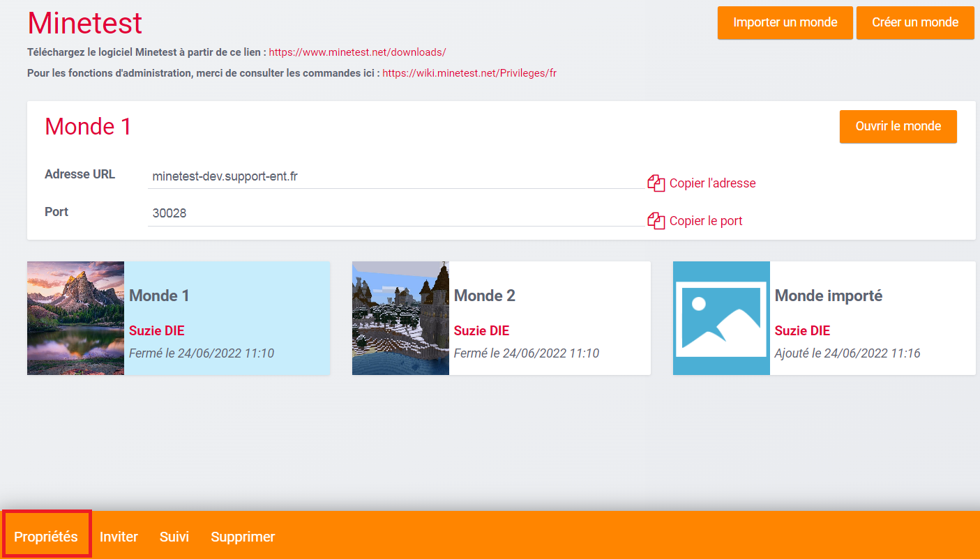Screen dimensions: 980x559
Task: Open the Propriétés toolbar item
Action: [46, 537]
